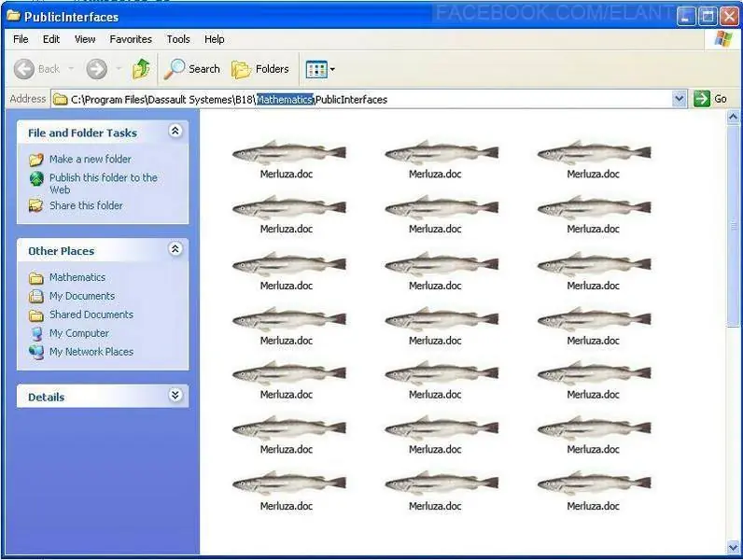Click Make a new folder
Image resolution: width=743 pixels, height=560 pixels.
[x=91, y=160]
